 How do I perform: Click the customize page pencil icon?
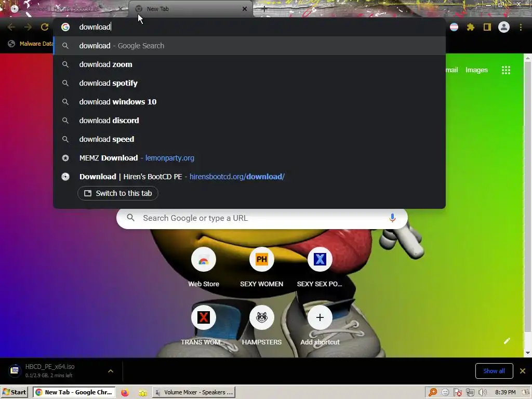click(507, 341)
